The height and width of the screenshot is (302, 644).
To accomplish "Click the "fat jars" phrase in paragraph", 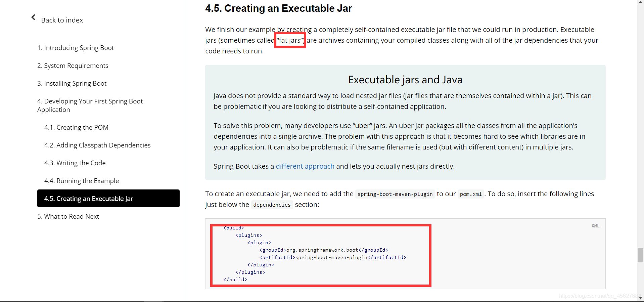I will pos(290,40).
